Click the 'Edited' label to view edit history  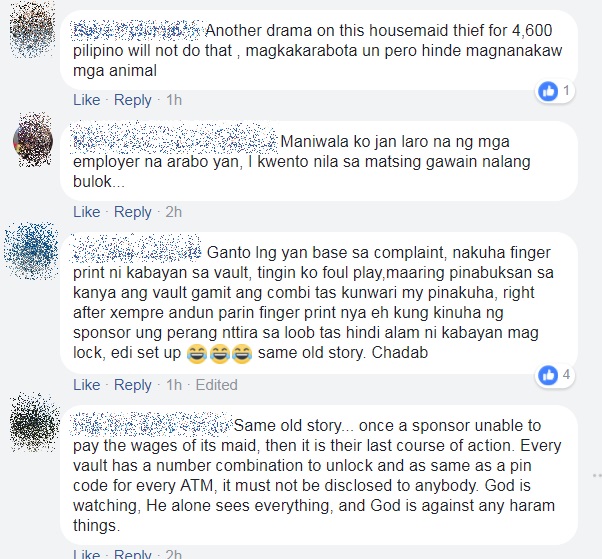(217, 385)
